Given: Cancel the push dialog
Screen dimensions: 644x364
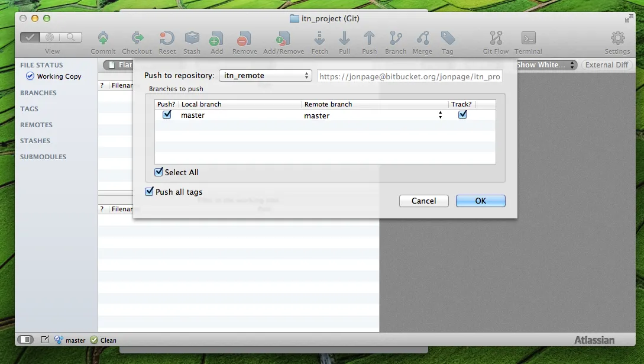Looking at the screenshot, I should pos(423,201).
